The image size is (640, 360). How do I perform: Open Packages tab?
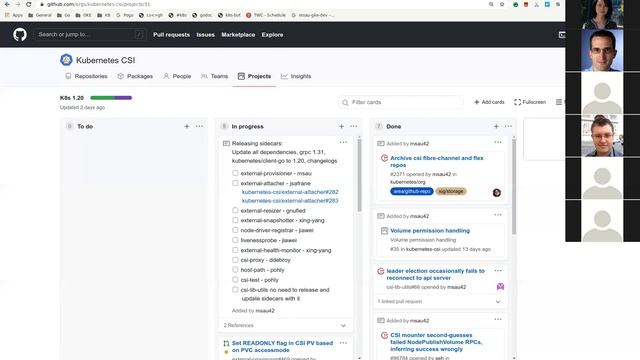(135, 76)
